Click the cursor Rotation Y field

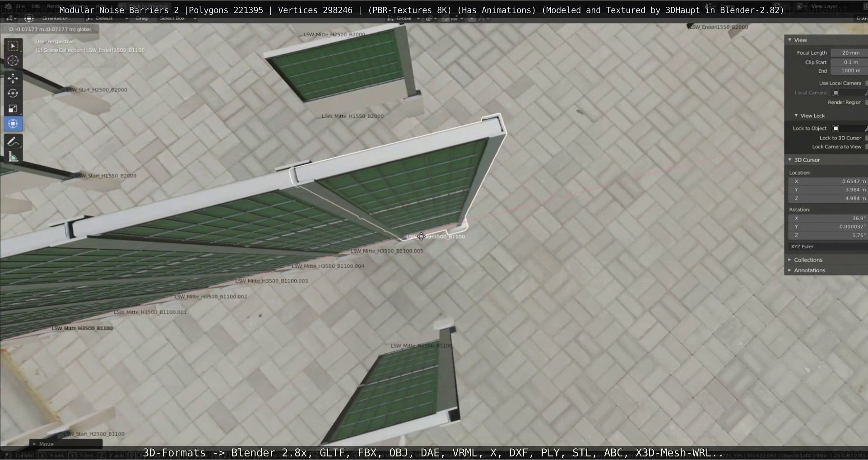coord(828,227)
